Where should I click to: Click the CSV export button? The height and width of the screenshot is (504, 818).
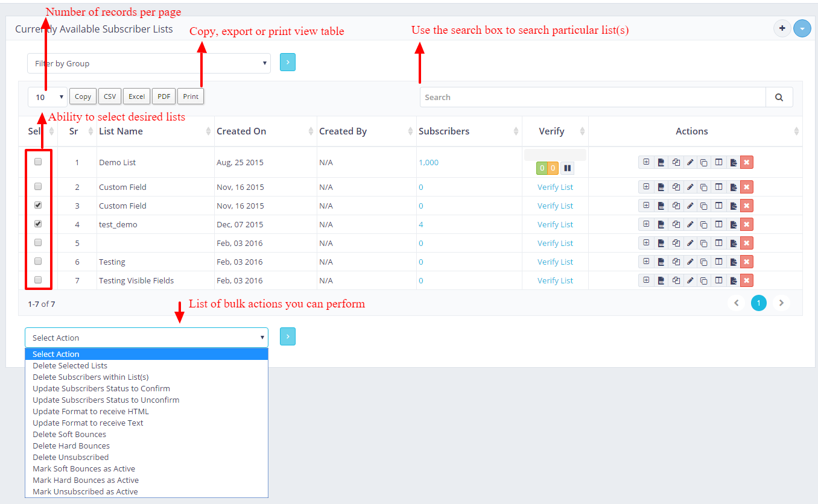(110, 96)
